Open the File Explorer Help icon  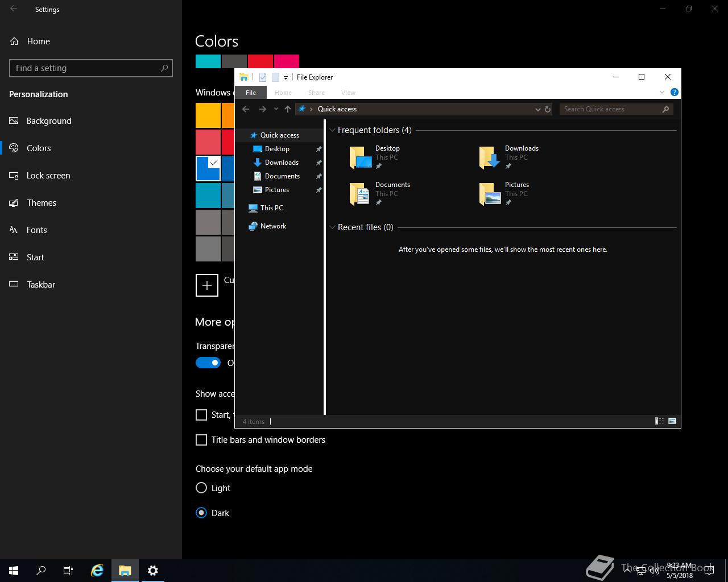[x=674, y=92]
